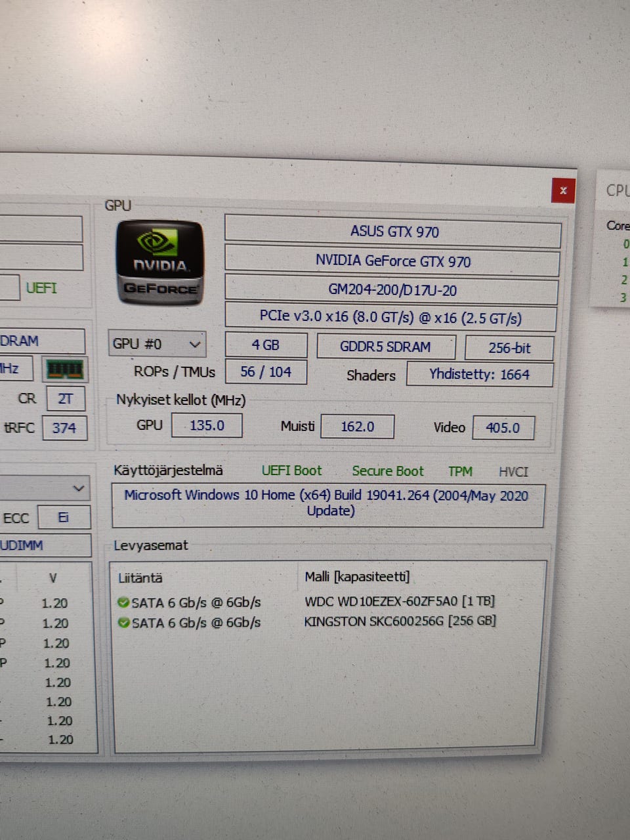This screenshot has width=630, height=840.
Task: Click the Muisti clock value 162.0
Action: pyautogui.click(x=358, y=427)
